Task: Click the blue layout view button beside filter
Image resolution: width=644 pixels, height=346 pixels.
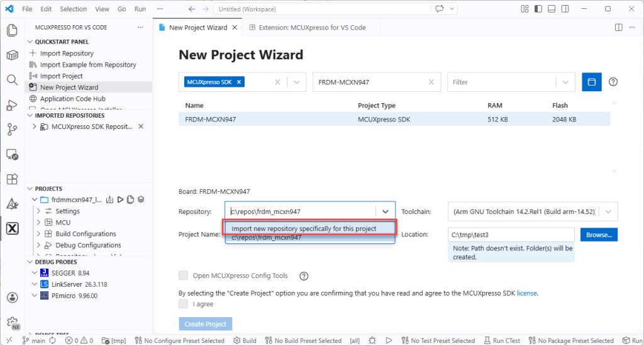Action: (x=591, y=82)
